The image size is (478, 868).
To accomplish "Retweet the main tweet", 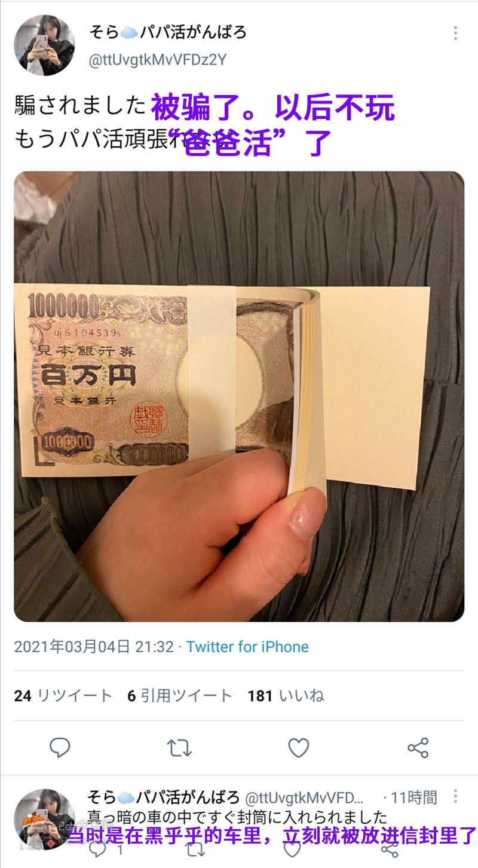I will click(179, 748).
